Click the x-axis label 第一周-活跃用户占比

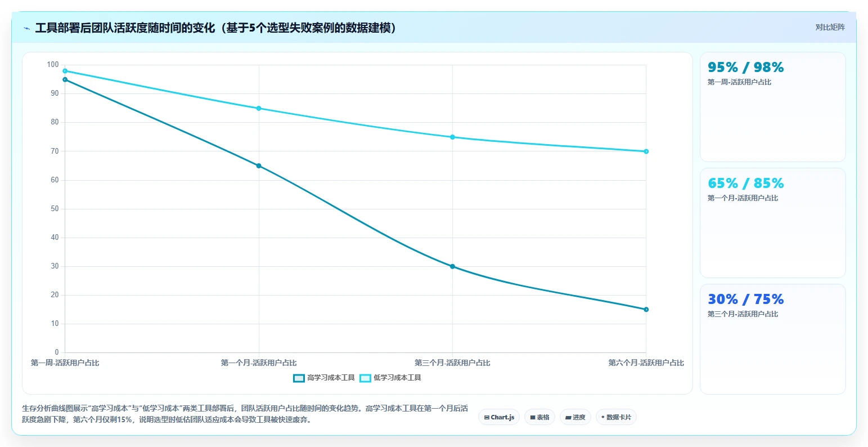pyautogui.click(x=65, y=363)
